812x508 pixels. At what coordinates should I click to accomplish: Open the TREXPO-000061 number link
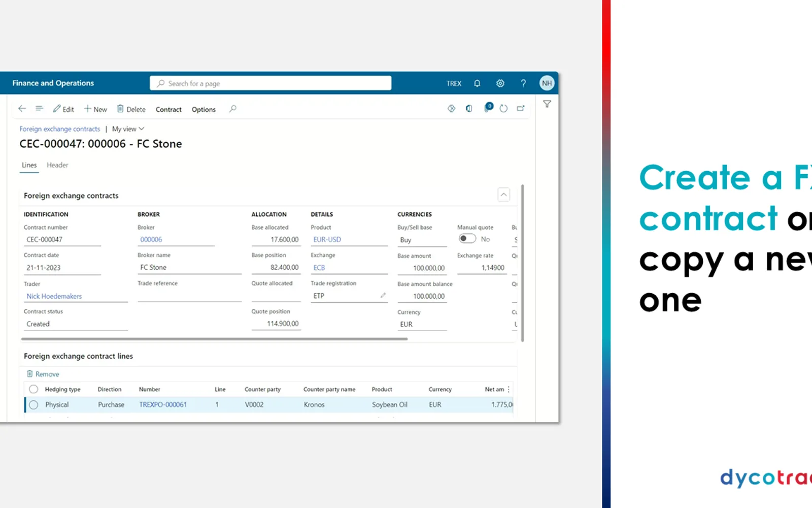click(x=163, y=405)
